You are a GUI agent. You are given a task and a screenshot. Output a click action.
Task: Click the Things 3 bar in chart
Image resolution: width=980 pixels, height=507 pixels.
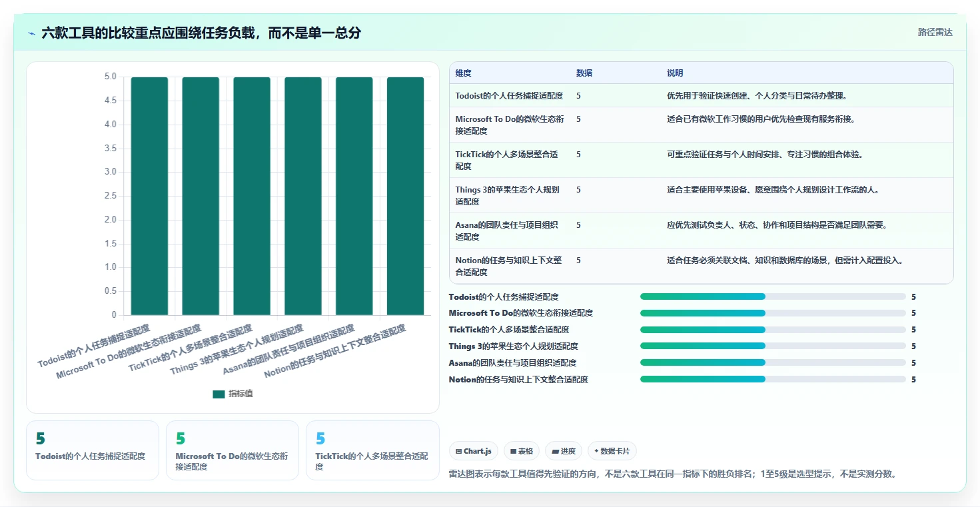click(x=303, y=196)
